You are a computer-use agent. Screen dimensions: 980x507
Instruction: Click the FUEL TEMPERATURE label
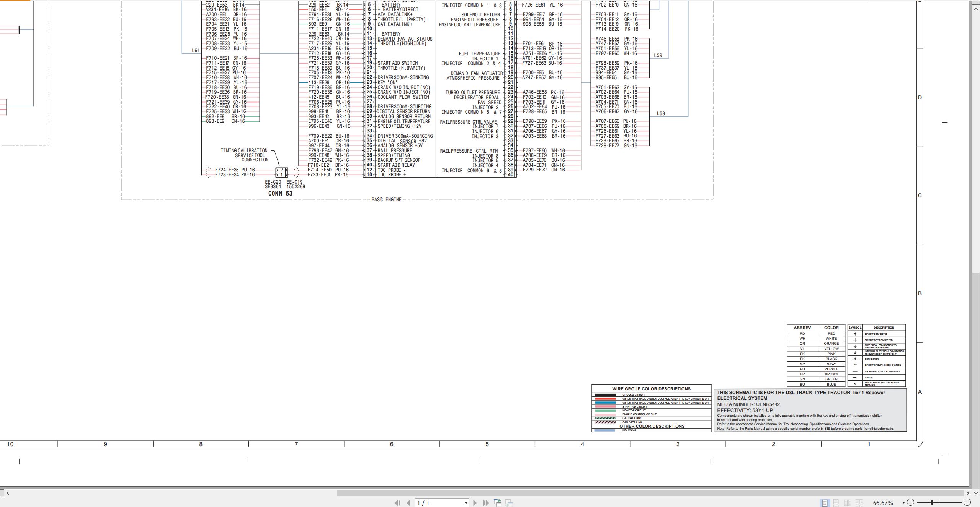(479, 54)
